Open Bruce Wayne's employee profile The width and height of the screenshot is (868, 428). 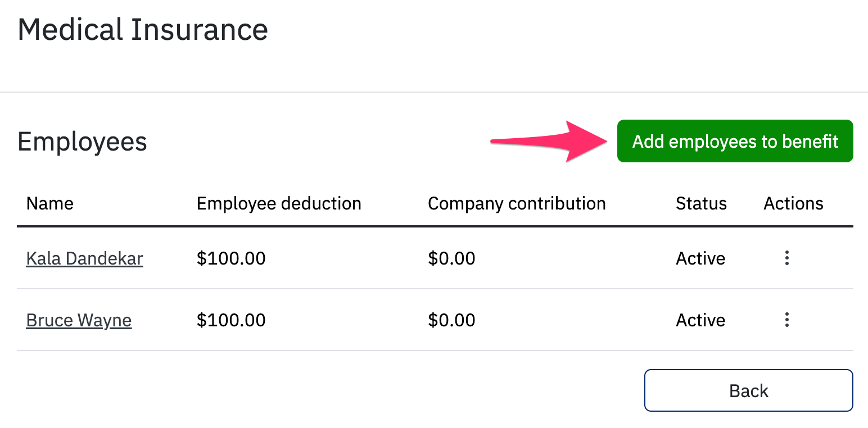[79, 320]
